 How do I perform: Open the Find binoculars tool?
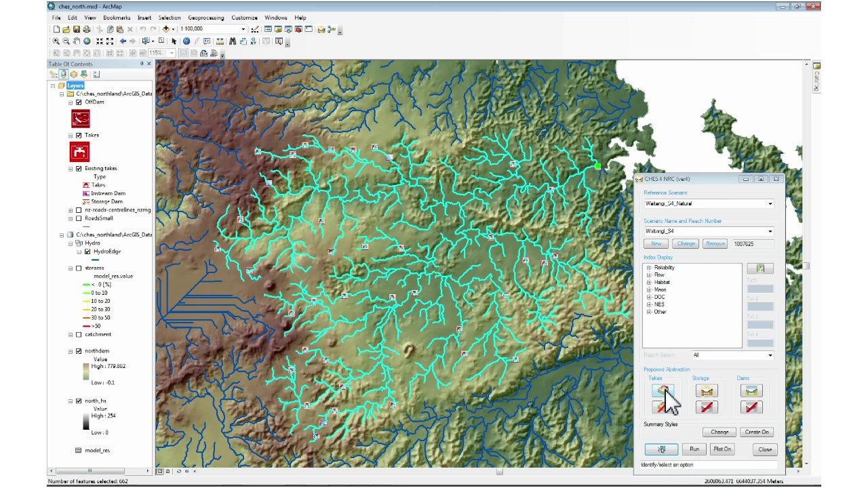pos(233,41)
